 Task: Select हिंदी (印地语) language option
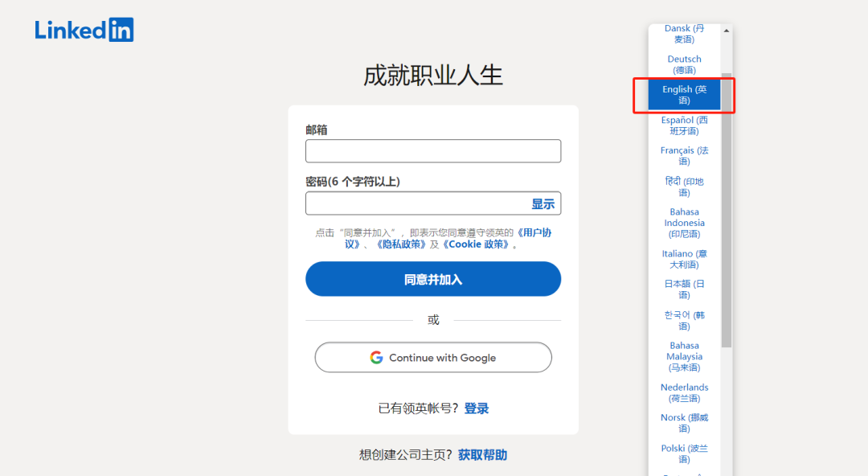click(x=684, y=187)
